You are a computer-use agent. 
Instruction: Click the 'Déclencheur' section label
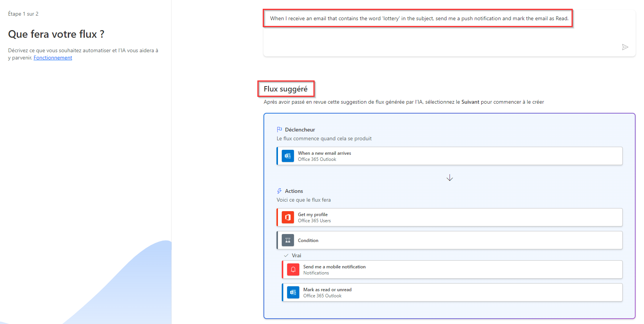click(x=300, y=130)
